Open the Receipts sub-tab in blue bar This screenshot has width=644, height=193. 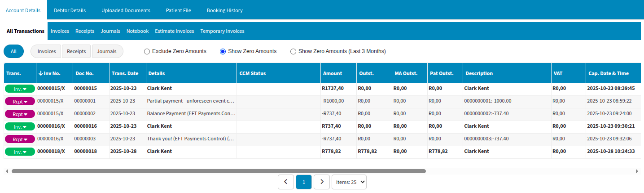point(85,31)
